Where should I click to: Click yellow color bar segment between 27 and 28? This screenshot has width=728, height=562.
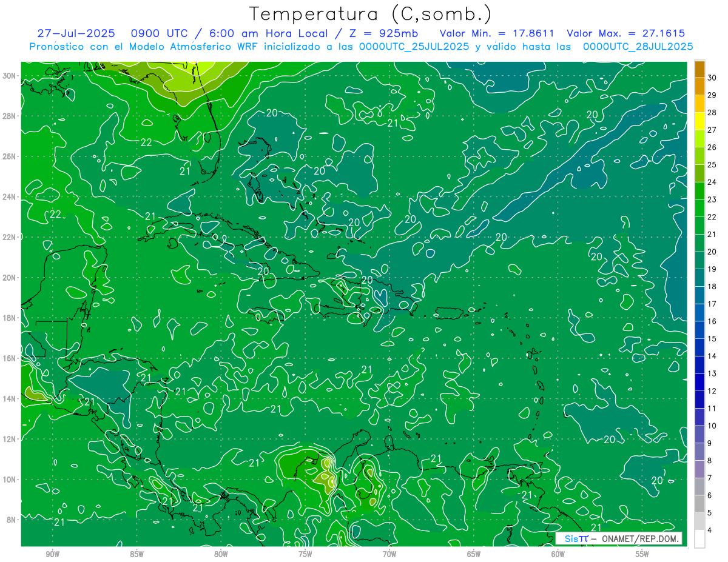coord(699,121)
